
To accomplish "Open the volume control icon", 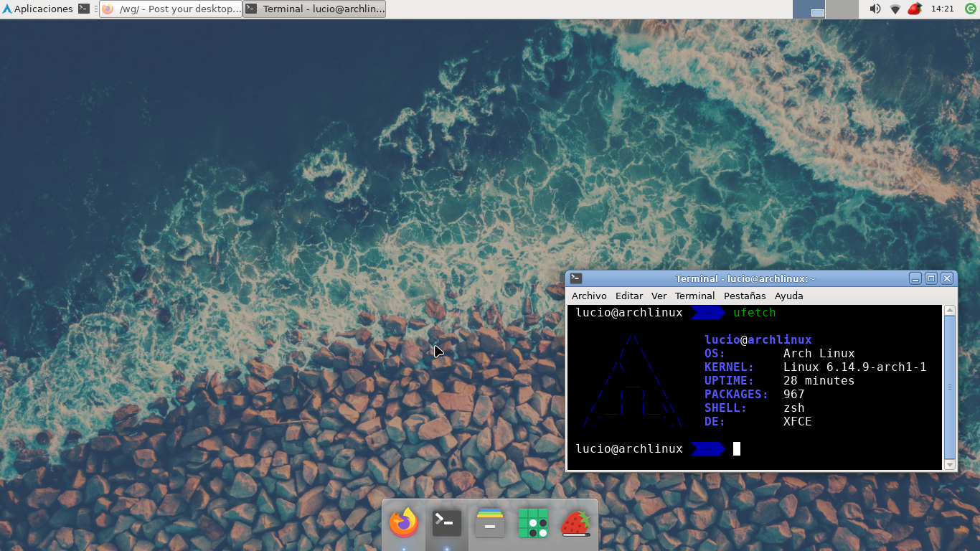I will tap(875, 9).
